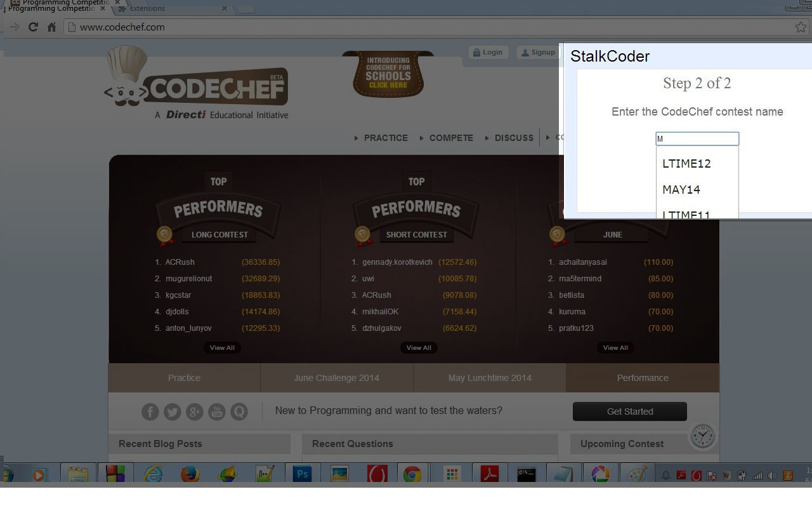Viewport: 812px width, 508px height.
Task: Open ACRush profile in Long Contest list
Action: pos(180,262)
